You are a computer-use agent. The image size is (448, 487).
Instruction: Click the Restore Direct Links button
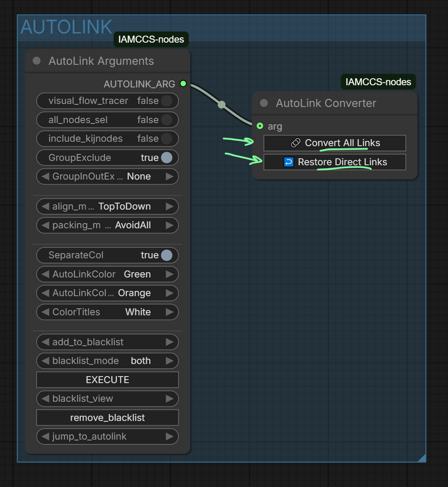pyautogui.click(x=334, y=162)
